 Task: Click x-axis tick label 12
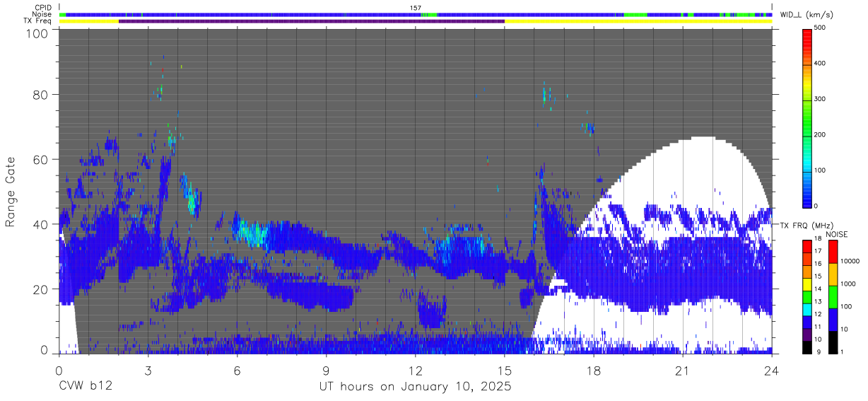pos(416,369)
